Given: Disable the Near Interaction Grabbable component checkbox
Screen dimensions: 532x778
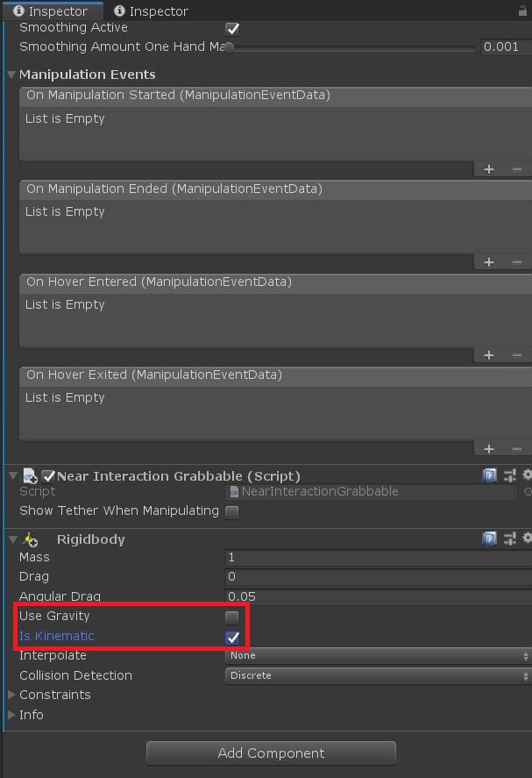Looking at the screenshot, I should point(48,476).
